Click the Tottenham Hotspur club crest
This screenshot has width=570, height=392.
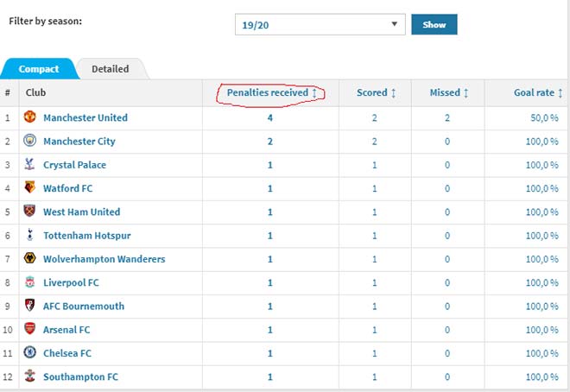pyautogui.click(x=30, y=235)
